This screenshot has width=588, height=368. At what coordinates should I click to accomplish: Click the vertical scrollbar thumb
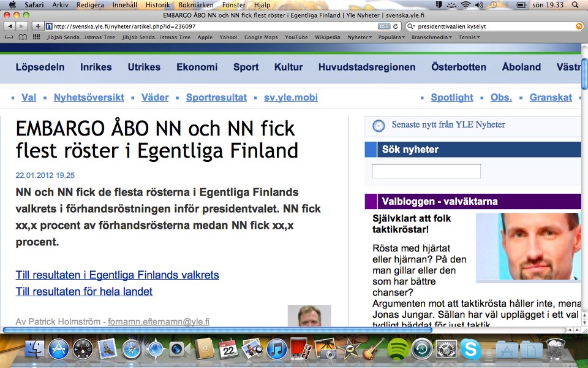[x=584, y=74]
